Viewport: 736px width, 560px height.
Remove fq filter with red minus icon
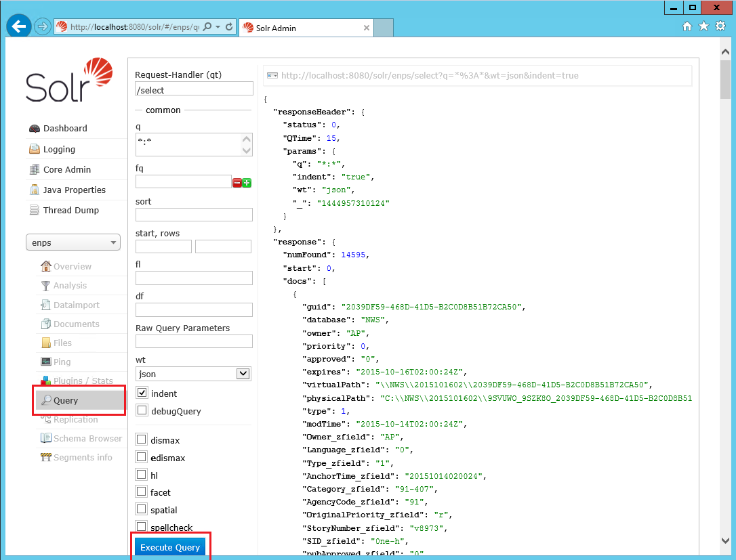[x=237, y=183]
